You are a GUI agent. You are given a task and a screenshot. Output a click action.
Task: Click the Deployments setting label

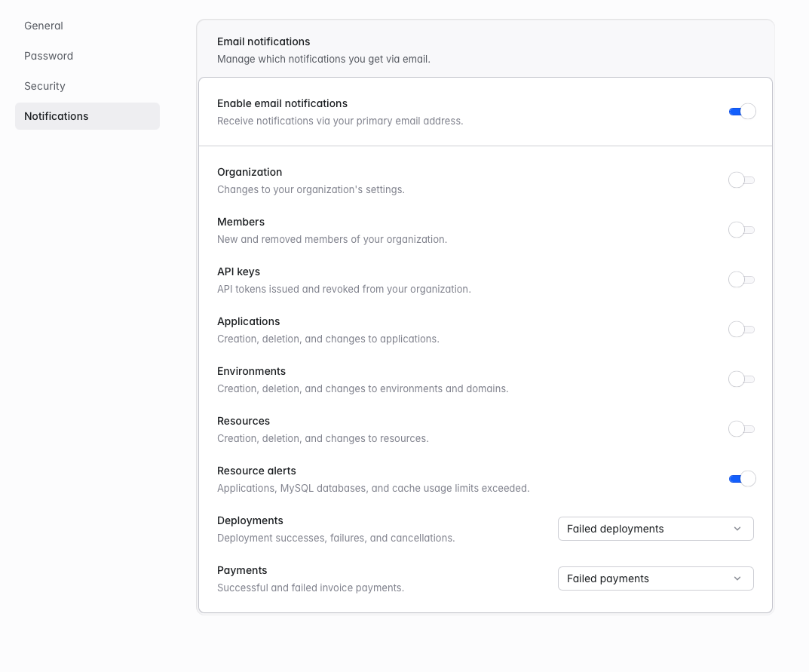(250, 520)
